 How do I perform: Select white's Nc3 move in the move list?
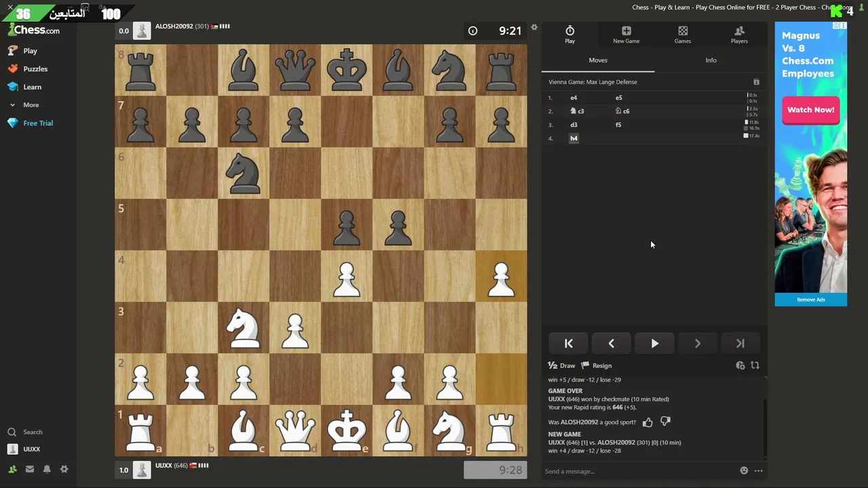[x=577, y=111]
